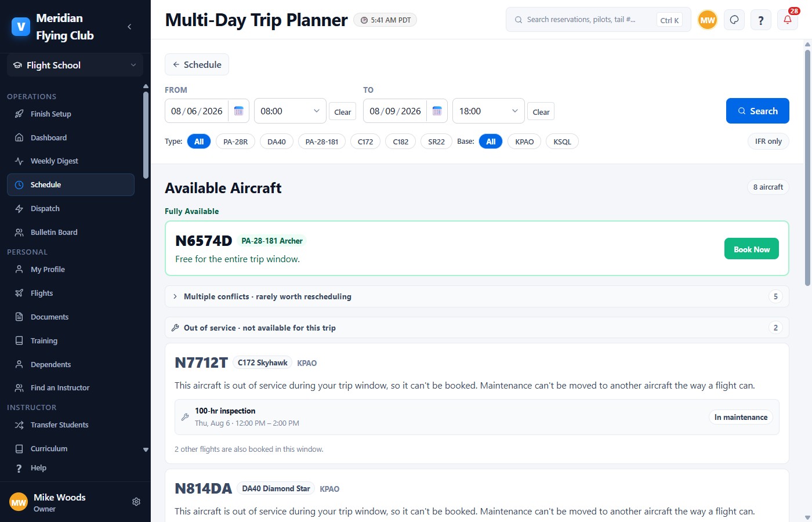Click the 8 aircraft count badge
812x522 pixels.
point(768,187)
